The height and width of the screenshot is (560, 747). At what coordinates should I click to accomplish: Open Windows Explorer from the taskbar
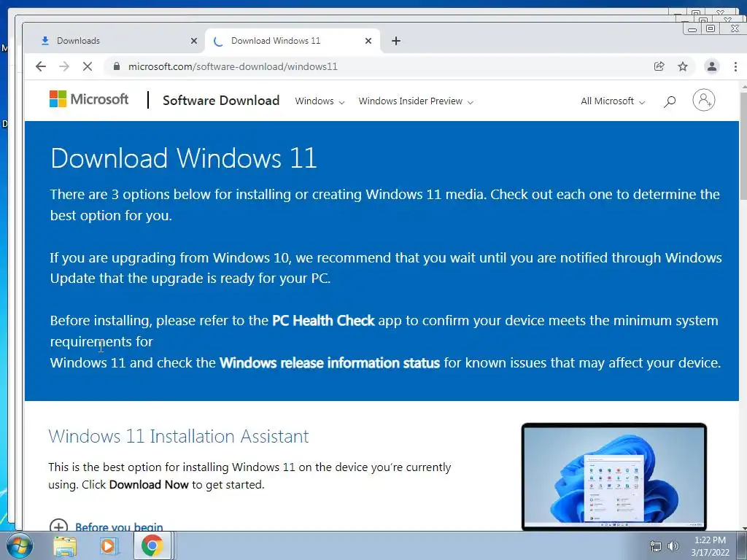(x=65, y=545)
